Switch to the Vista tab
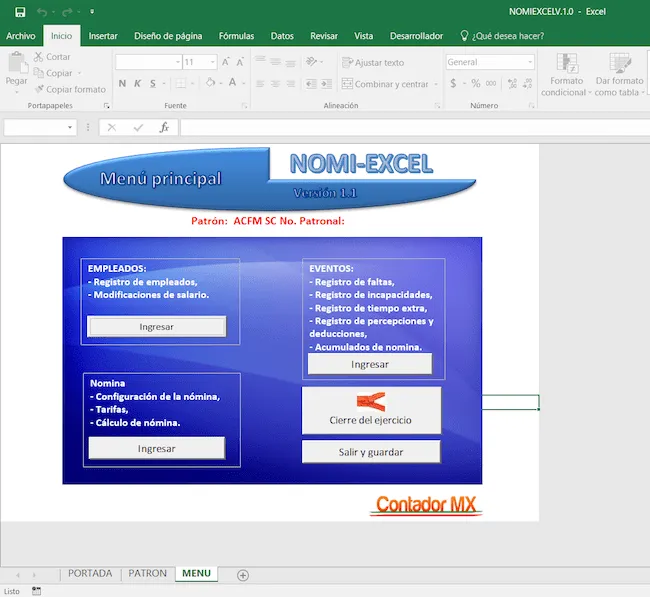This screenshot has height=597, width=650. pos(364,36)
